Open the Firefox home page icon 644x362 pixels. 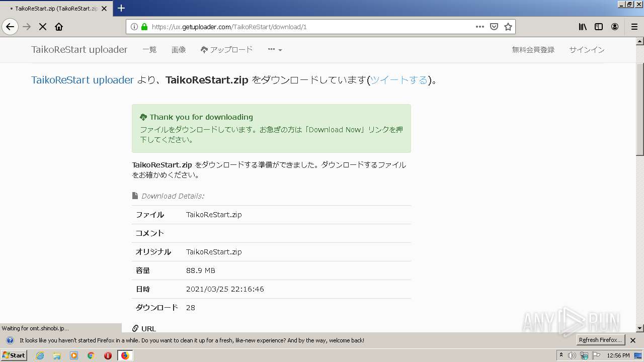point(59,27)
